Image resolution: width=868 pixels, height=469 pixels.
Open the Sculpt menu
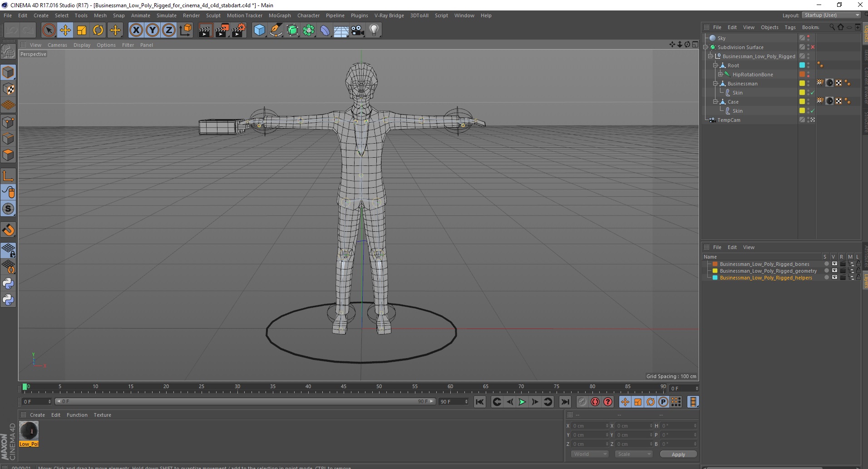click(x=213, y=15)
